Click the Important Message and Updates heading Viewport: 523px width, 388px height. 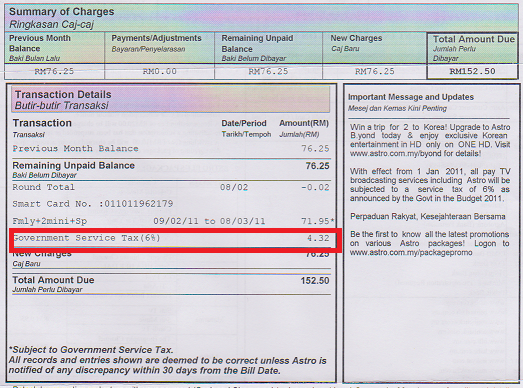[x=411, y=97]
